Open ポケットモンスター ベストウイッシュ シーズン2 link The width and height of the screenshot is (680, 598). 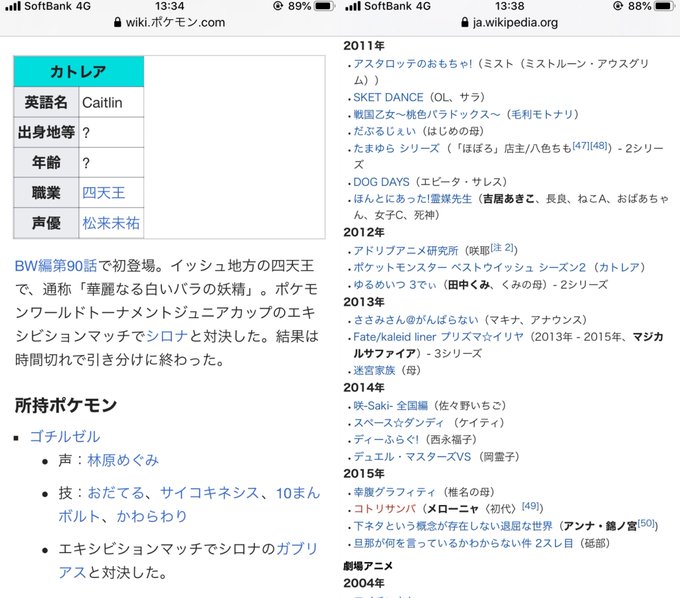(469, 267)
